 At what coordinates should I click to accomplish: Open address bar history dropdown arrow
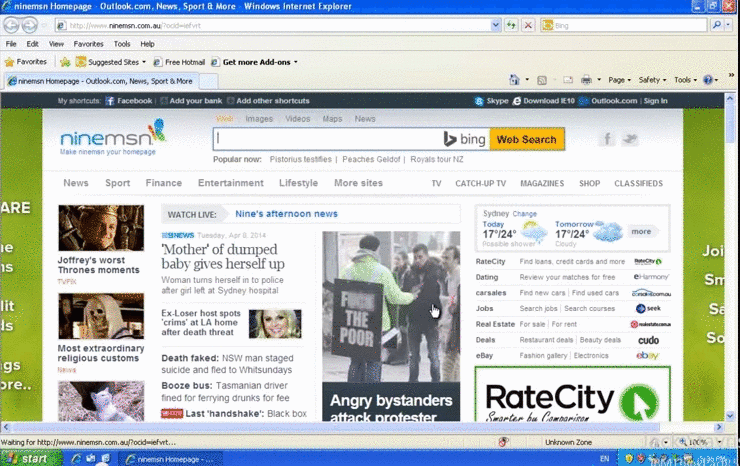point(496,25)
